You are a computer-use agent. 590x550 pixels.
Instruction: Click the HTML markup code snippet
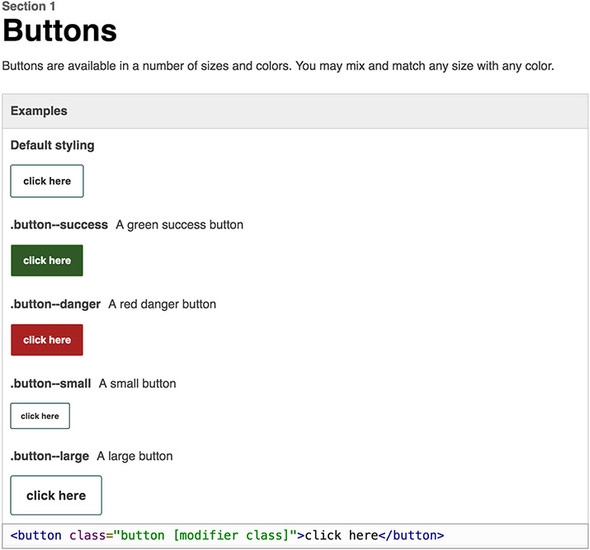(227, 535)
